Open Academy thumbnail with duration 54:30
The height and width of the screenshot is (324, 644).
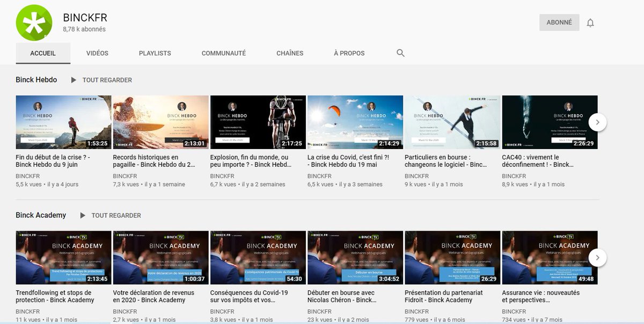coord(258,257)
